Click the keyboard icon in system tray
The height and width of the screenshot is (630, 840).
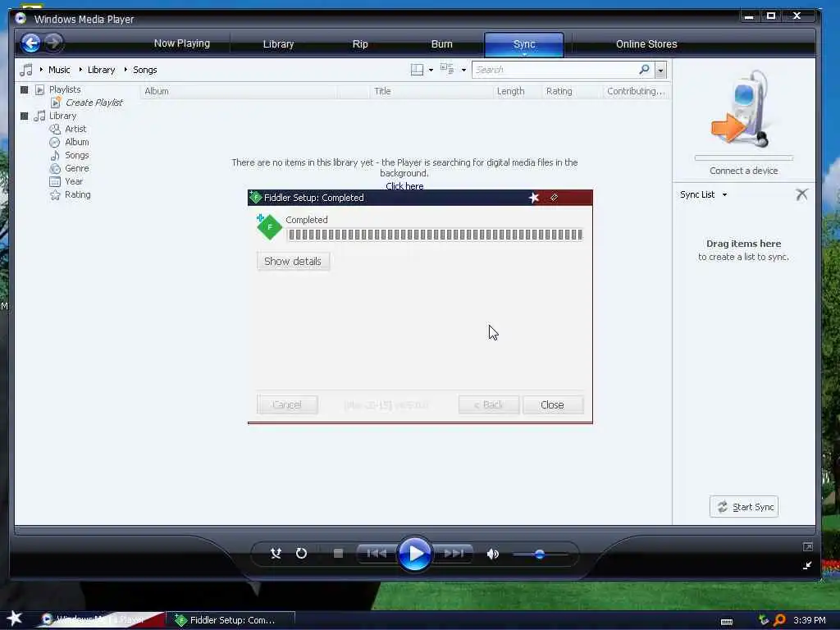(727, 622)
